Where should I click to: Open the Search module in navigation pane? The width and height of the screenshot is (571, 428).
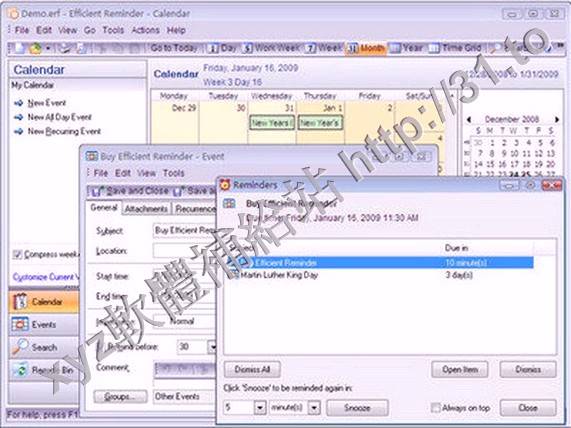(x=44, y=347)
